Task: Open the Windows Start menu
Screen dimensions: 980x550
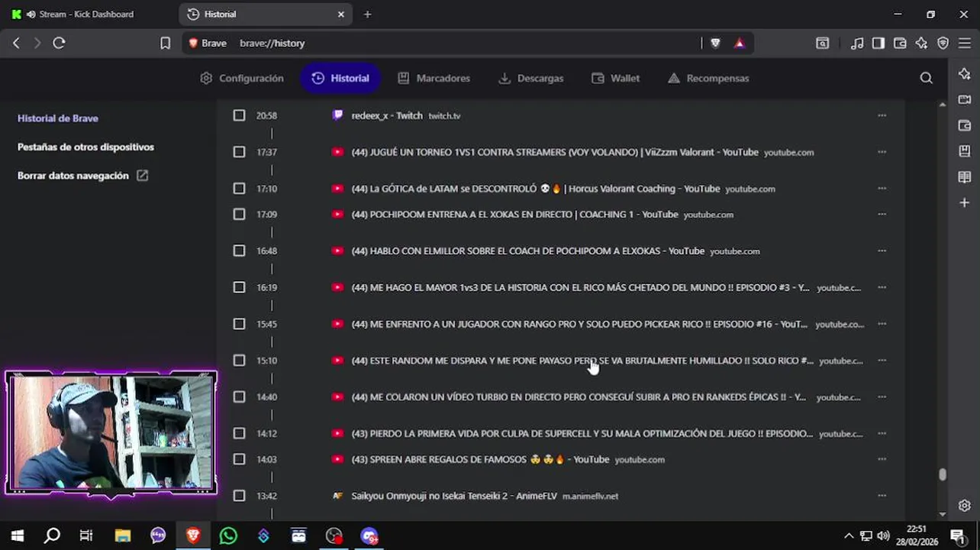Action: point(18,536)
